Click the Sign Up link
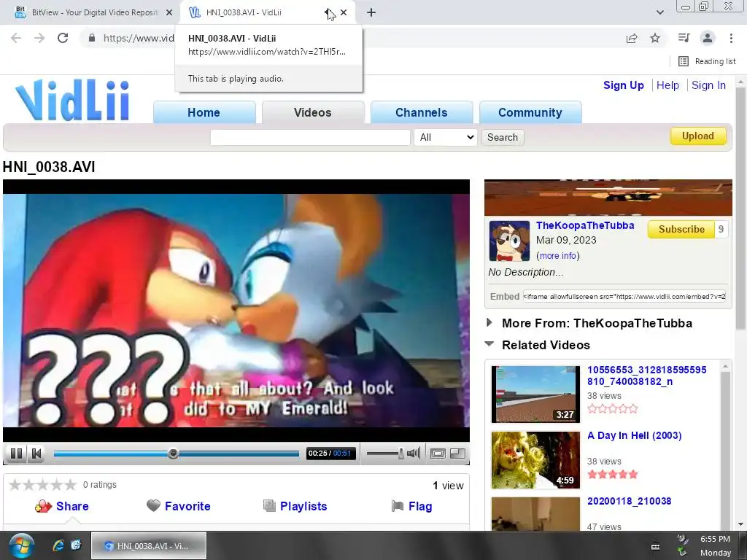 624,85
